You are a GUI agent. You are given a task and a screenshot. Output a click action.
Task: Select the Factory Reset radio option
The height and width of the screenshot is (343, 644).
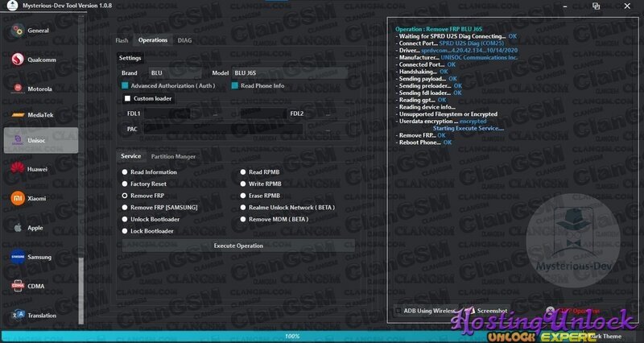[x=124, y=184]
